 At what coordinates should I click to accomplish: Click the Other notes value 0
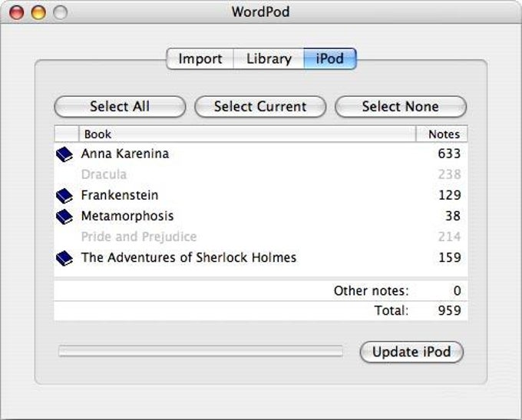tap(457, 291)
